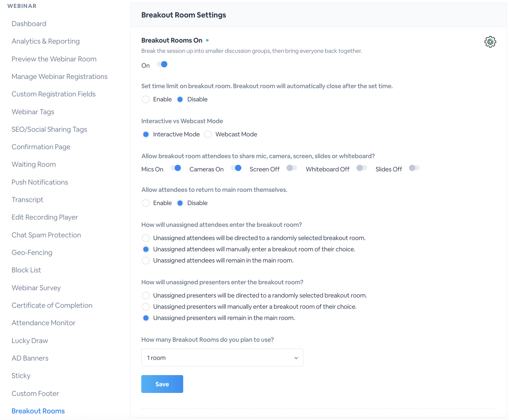Viewport: 509px width, 420px height.
Task: Open the number of breakout rooms dropdown
Action: [222, 358]
